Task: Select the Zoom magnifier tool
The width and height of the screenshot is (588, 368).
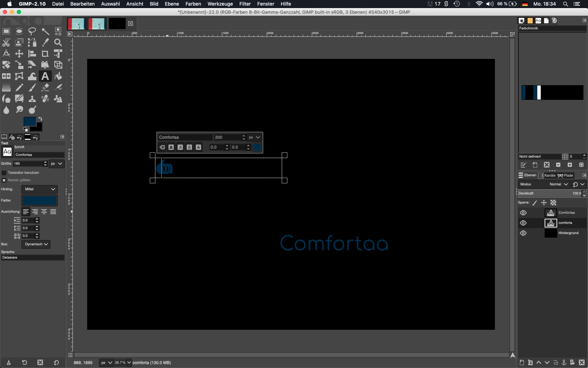Action: point(58,42)
